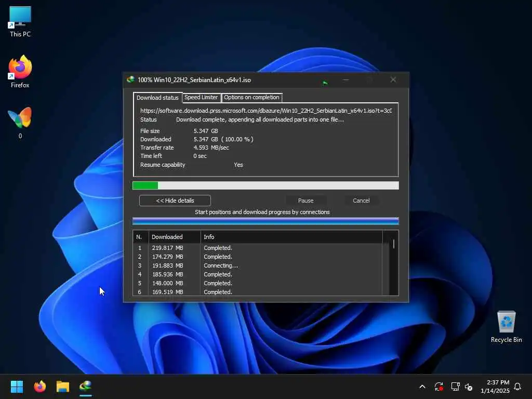Select connection row 2 with 174.279 MB
This screenshot has height=399, width=532.
(258, 257)
